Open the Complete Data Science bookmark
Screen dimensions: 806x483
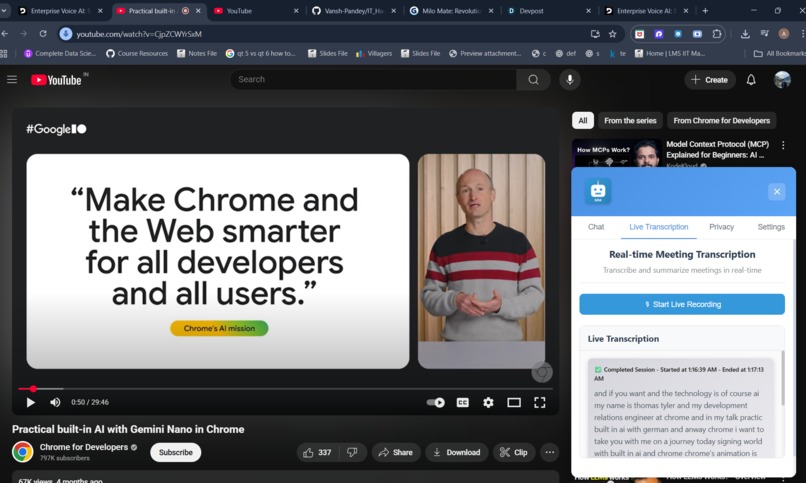pos(60,53)
